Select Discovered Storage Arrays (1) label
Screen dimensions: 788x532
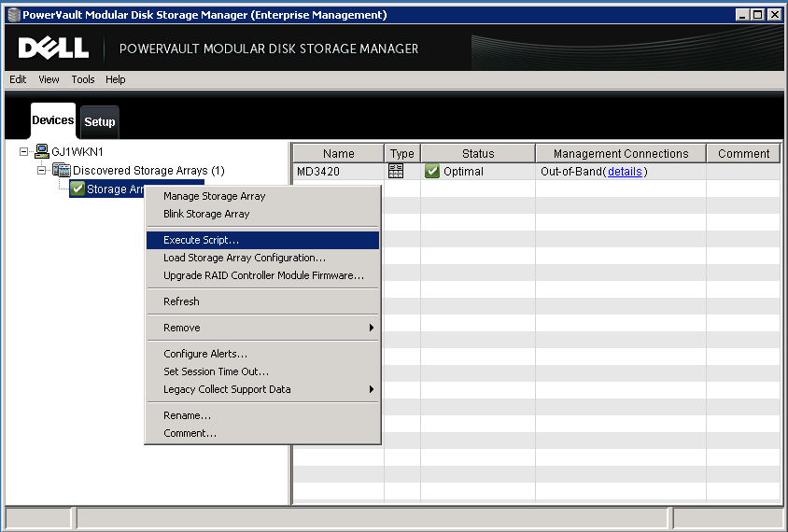(x=148, y=170)
